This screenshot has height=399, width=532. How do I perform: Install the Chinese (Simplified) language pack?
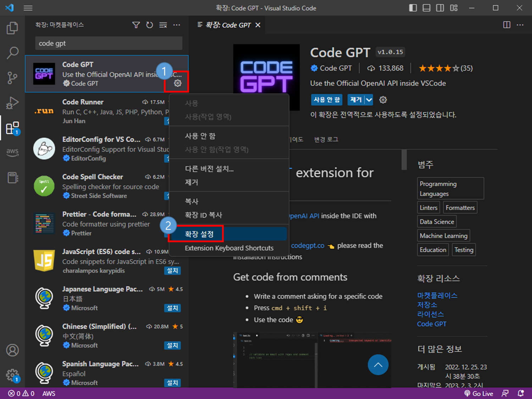[x=172, y=345]
